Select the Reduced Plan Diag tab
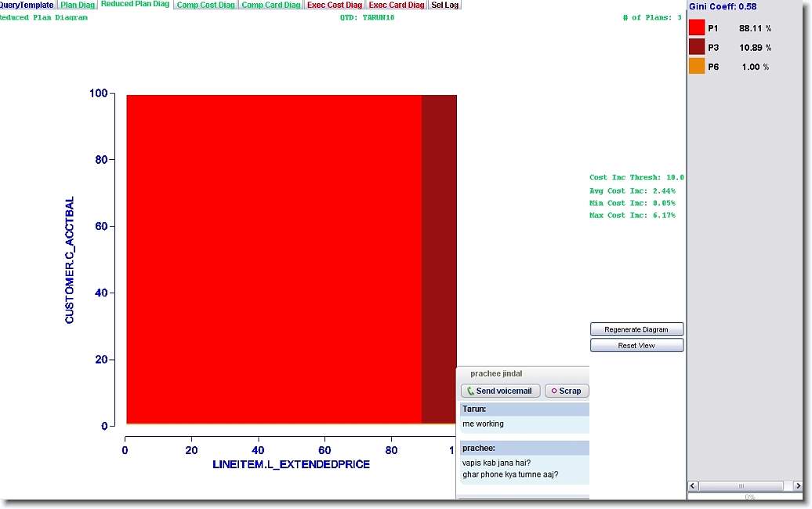Screen dimensions: 812x509 coord(136,5)
